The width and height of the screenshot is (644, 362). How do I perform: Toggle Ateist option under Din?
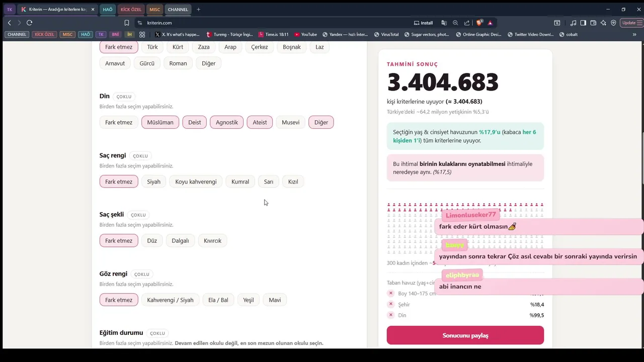pos(260,122)
